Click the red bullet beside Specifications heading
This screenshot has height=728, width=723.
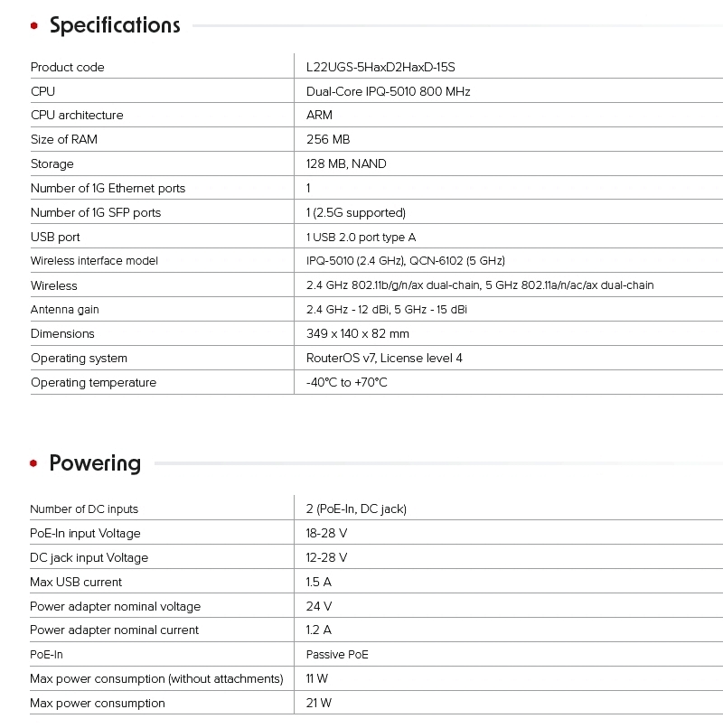pyautogui.click(x=34, y=26)
